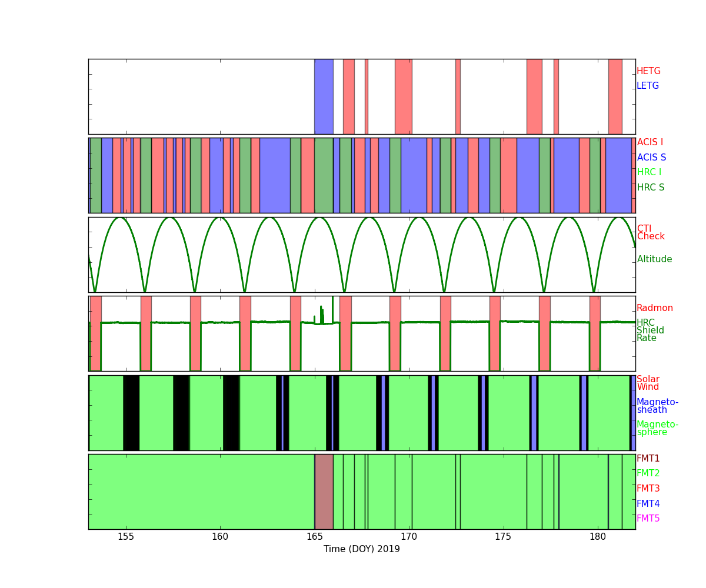Click the CTI Check label
The image size is (706, 588).
coord(650,233)
